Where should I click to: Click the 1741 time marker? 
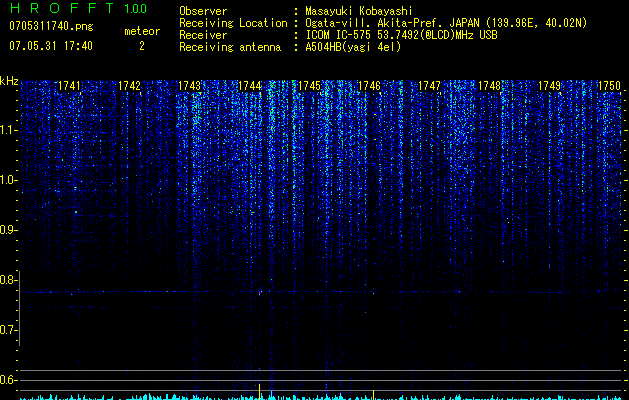pyautogui.click(x=69, y=86)
